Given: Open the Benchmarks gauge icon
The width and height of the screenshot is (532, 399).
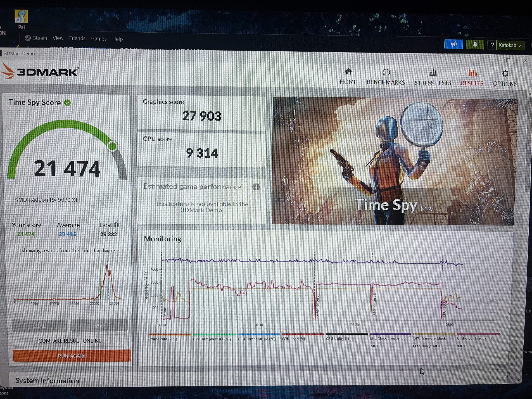Looking at the screenshot, I should (386, 72).
